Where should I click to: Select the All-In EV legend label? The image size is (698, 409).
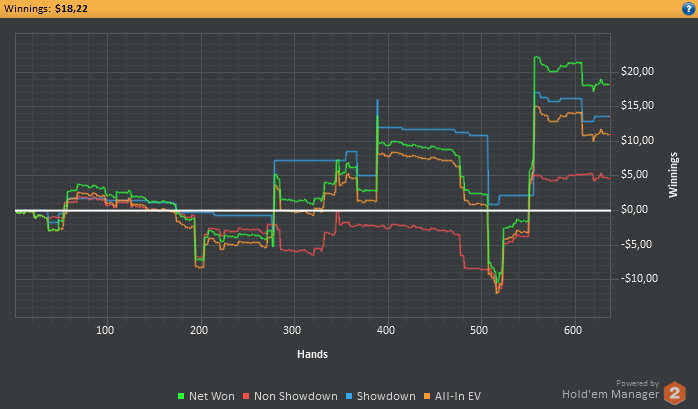(x=458, y=396)
